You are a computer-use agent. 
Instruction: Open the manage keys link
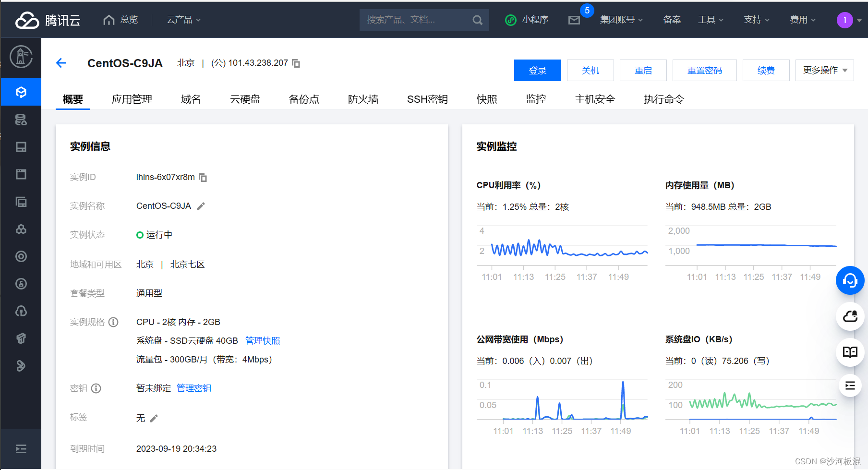(194, 388)
